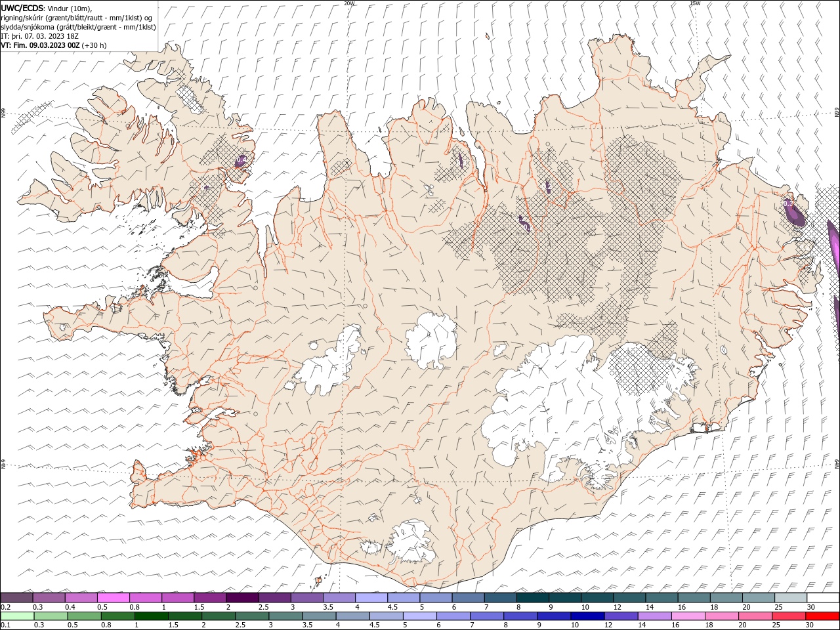Pick lower legend swatch starting at 4
The image size is (840, 630).
[352, 616]
